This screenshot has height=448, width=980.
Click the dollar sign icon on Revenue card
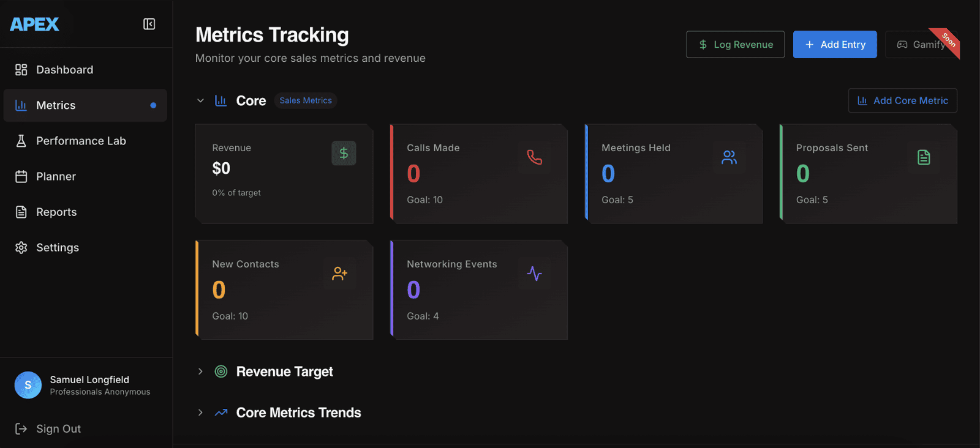(x=344, y=153)
